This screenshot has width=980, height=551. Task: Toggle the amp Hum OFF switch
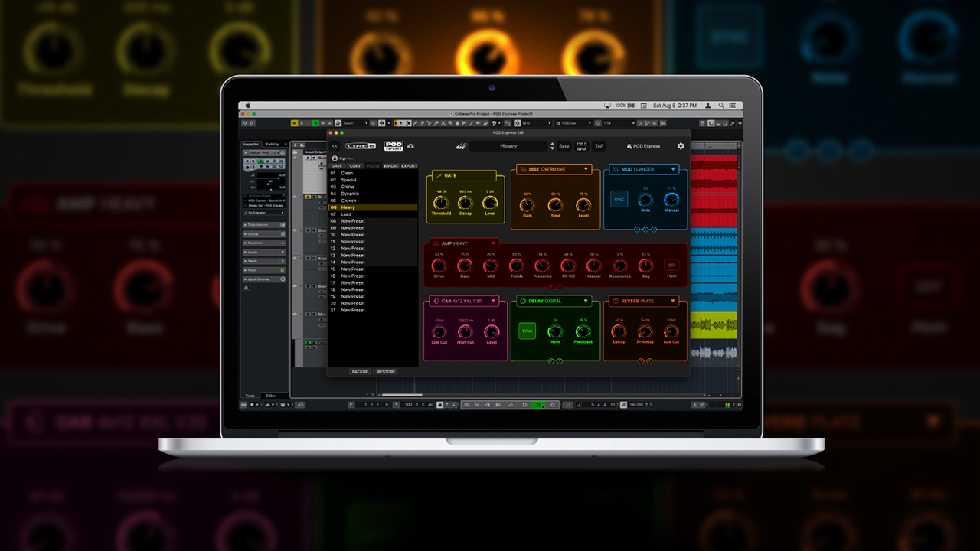(x=671, y=265)
